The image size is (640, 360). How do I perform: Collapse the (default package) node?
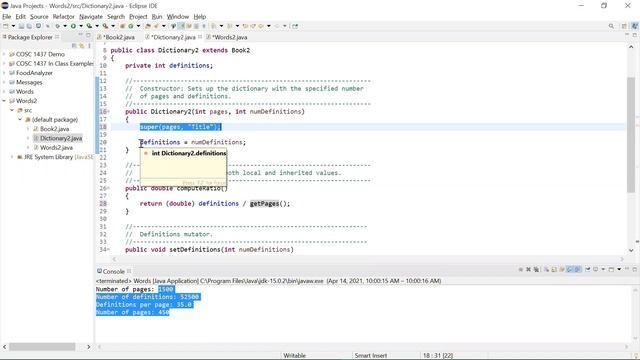[x=20, y=120]
